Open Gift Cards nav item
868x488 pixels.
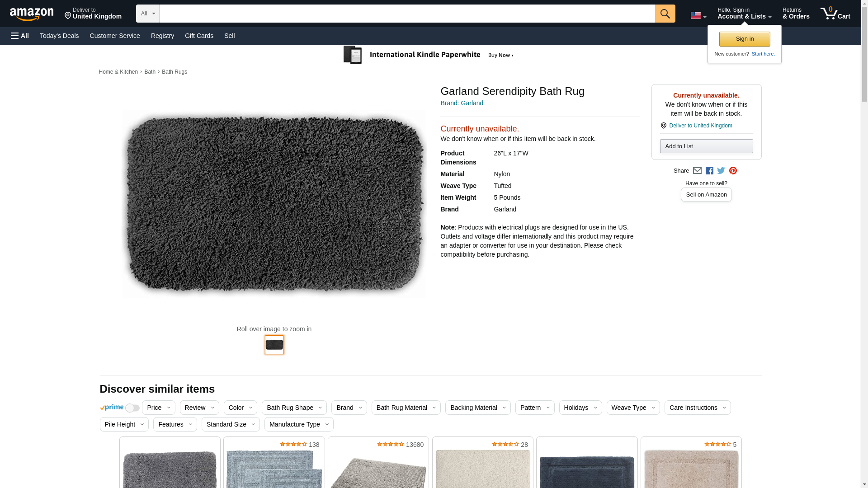[x=199, y=36]
